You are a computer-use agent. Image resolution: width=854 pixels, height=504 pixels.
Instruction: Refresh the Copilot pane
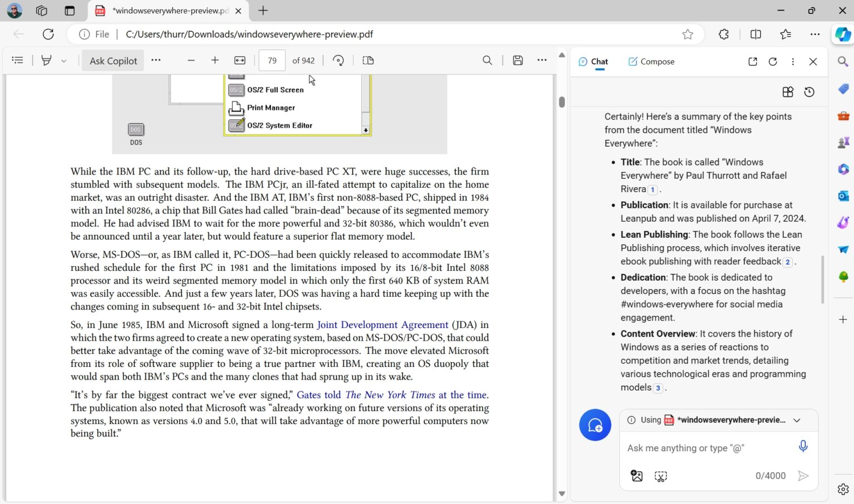click(x=773, y=62)
